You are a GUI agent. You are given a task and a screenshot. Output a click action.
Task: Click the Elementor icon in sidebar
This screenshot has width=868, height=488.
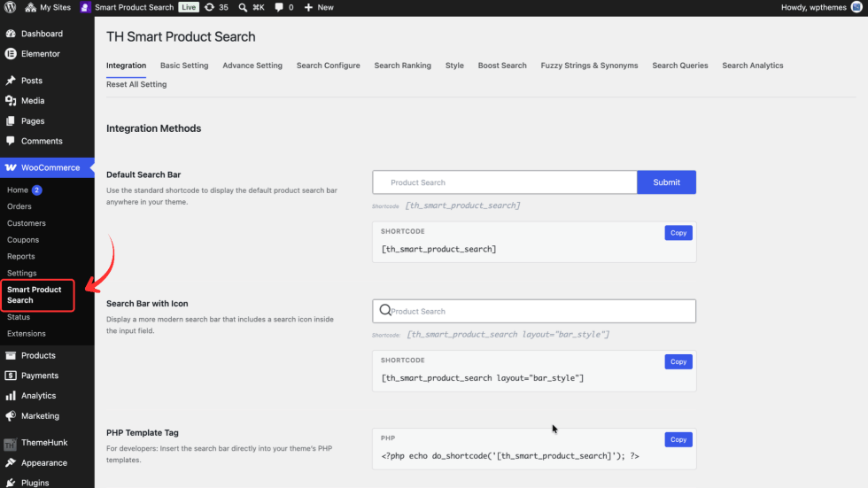coord(11,54)
